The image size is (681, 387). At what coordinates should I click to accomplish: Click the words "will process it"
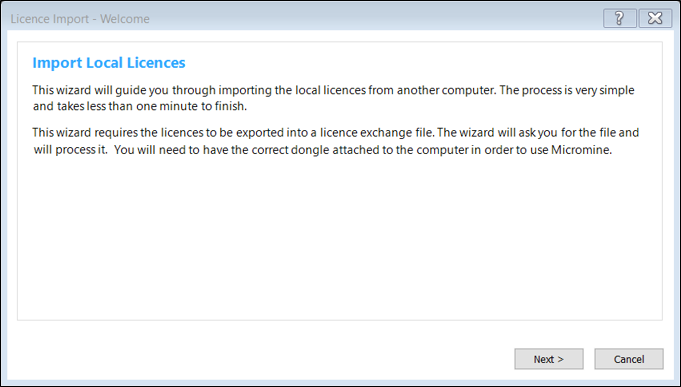pos(70,150)
